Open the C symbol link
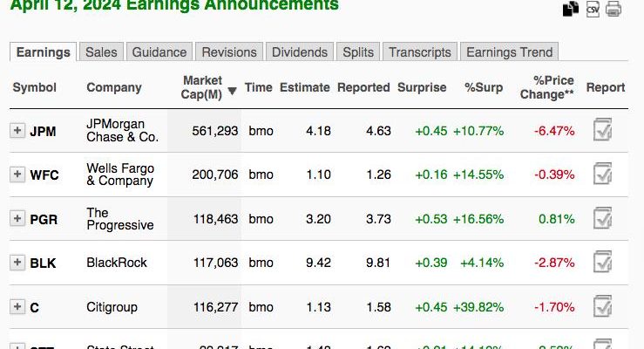Viewport: 644px width, 349px height. 35,307
